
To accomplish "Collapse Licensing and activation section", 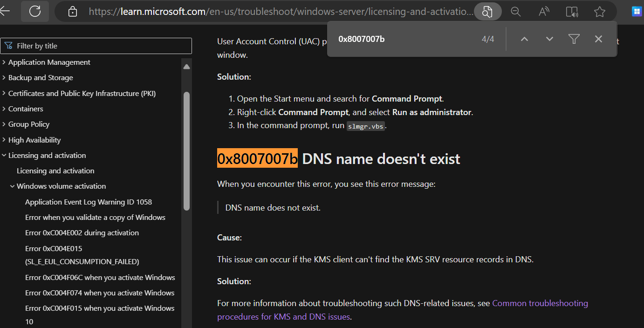I will click(x=47, y=155).
